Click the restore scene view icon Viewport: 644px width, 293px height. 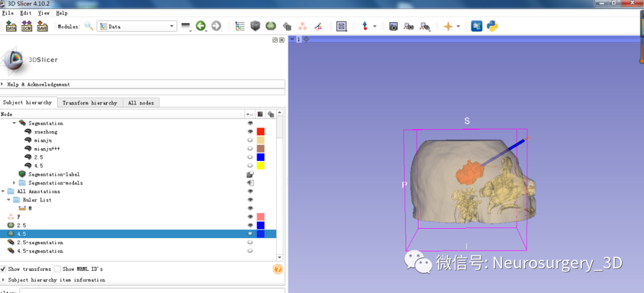coord(425,27)
